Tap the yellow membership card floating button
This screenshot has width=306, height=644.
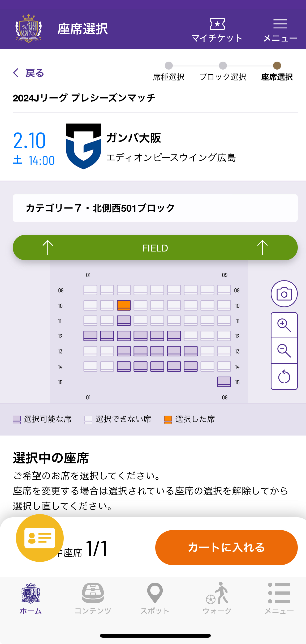40,538
